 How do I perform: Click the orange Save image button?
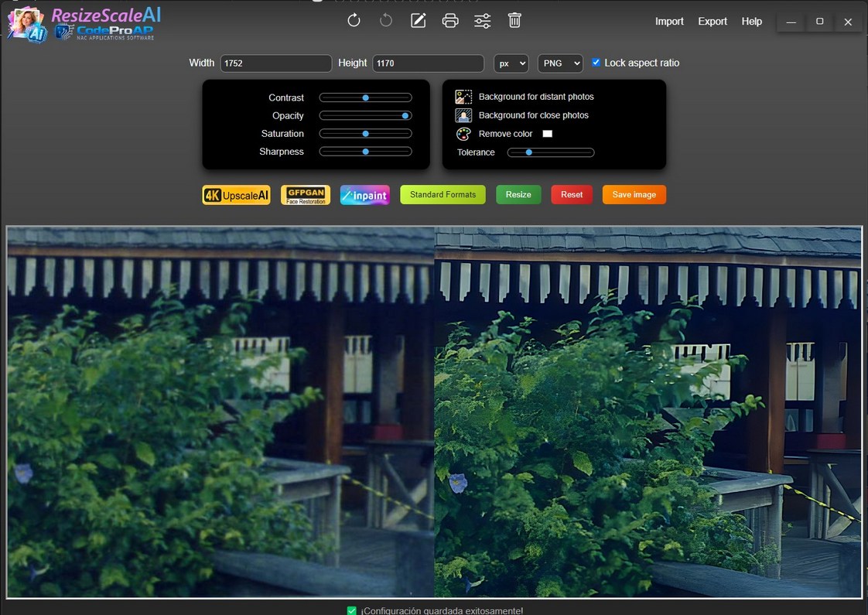[x=634, y=195]
